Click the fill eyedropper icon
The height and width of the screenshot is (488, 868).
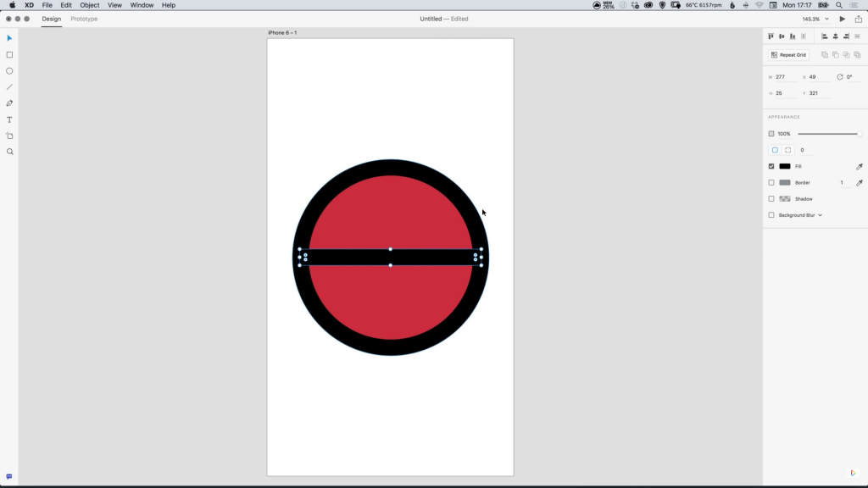tap(860, 166)
